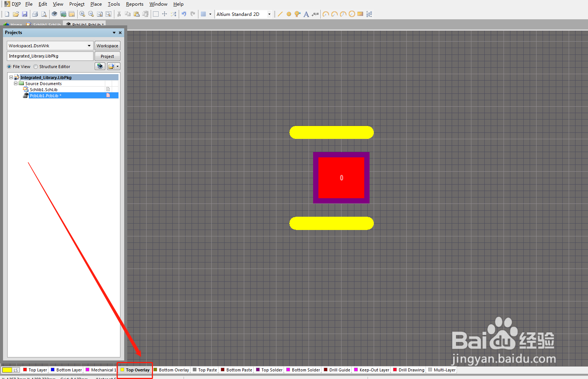Select the Place Line tool
This screenshot has width=588, height=379.
pyautogui.click(x=280, y=14)
